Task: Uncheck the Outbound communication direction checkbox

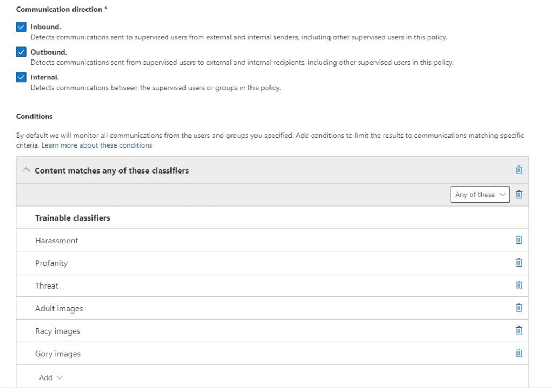Action: pyautogui.click(x=21, y=52)
